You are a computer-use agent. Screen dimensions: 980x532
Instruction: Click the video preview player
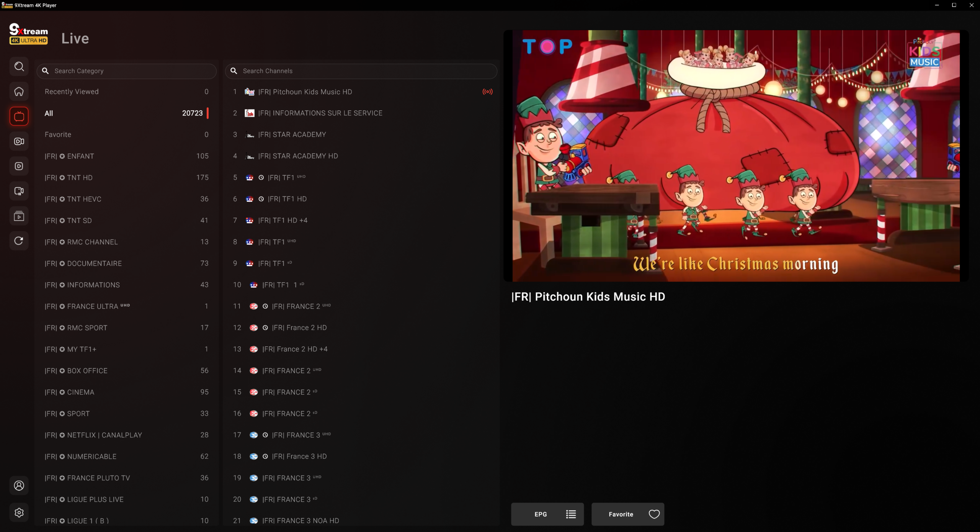point(736,156)
